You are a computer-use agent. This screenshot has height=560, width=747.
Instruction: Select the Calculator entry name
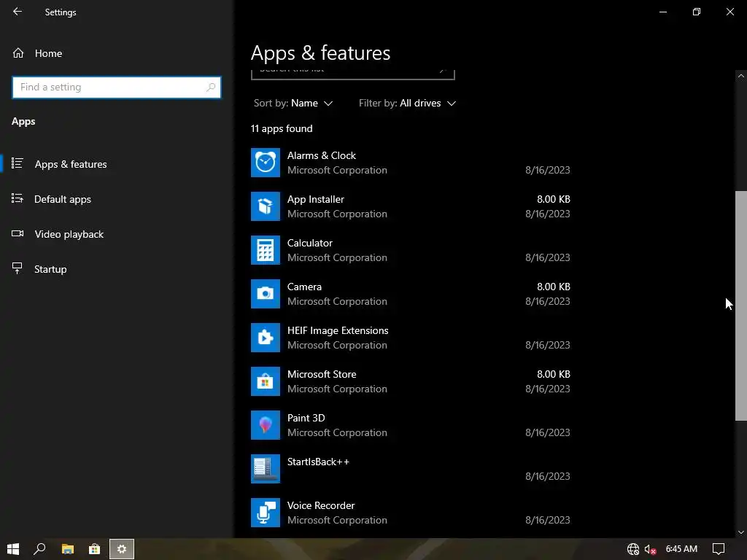coord(309,243)
